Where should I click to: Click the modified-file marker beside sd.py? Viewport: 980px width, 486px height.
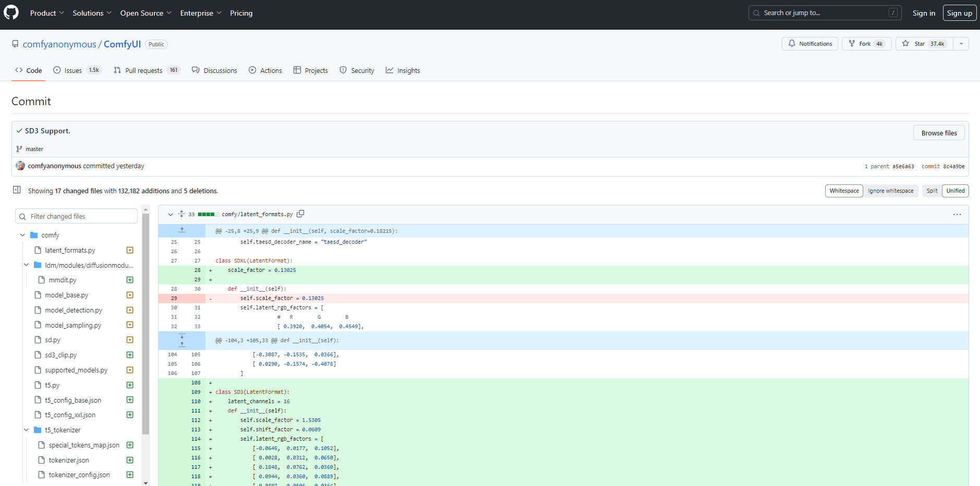click(130, 340)
